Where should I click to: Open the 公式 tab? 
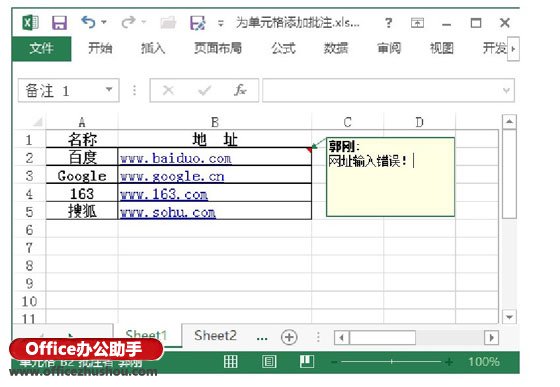tap(283, 48)
